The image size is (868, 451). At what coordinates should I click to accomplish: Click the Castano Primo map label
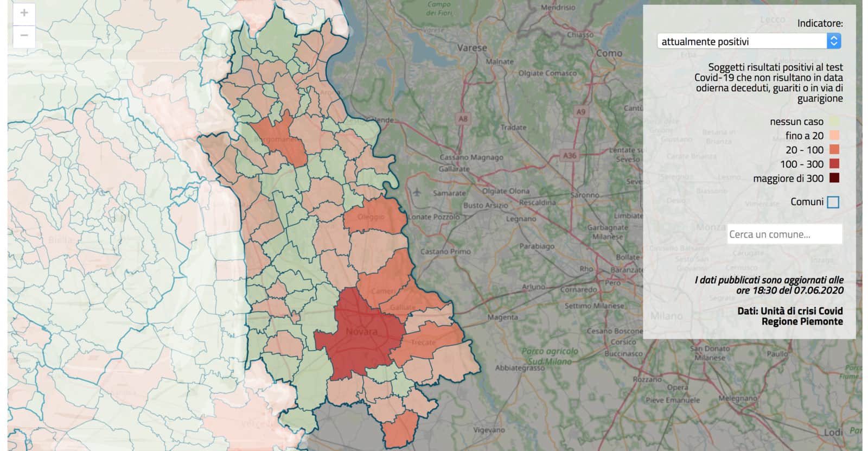click(x=445, y=251)
